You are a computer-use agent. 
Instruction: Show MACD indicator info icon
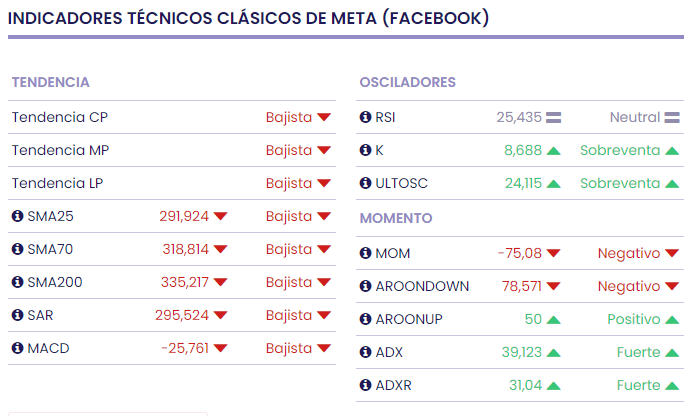point(17,348)
